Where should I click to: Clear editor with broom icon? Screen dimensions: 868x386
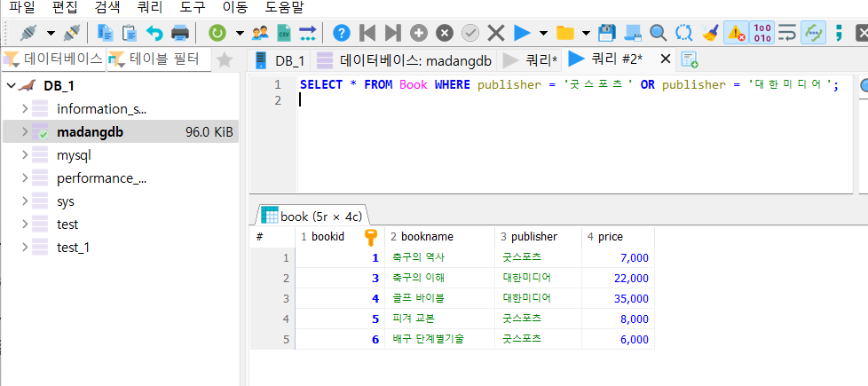tap(710, 33)
